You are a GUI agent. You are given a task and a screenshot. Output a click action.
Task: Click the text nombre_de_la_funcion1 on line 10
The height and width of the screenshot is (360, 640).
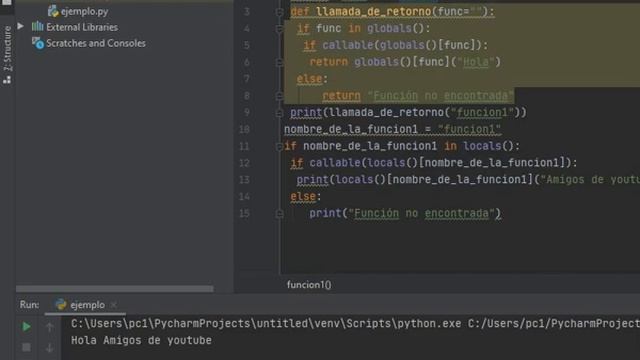coord(351,129)
